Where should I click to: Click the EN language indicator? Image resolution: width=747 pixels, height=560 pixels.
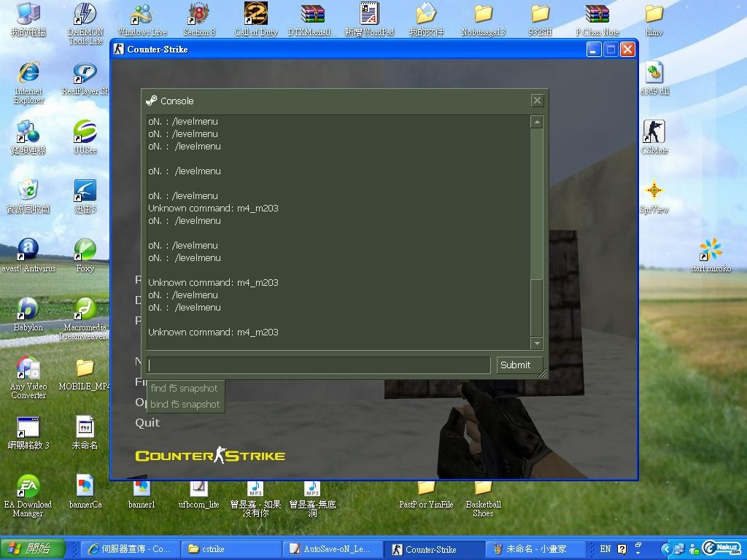(605, 549)
